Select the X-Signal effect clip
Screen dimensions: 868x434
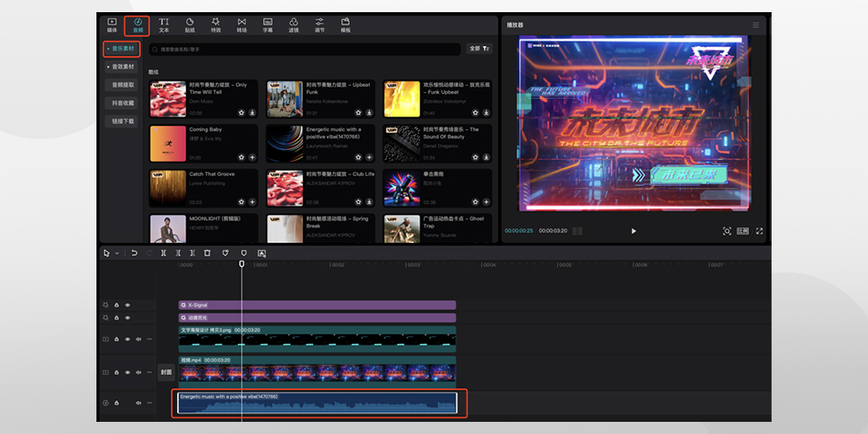point(317,305)
